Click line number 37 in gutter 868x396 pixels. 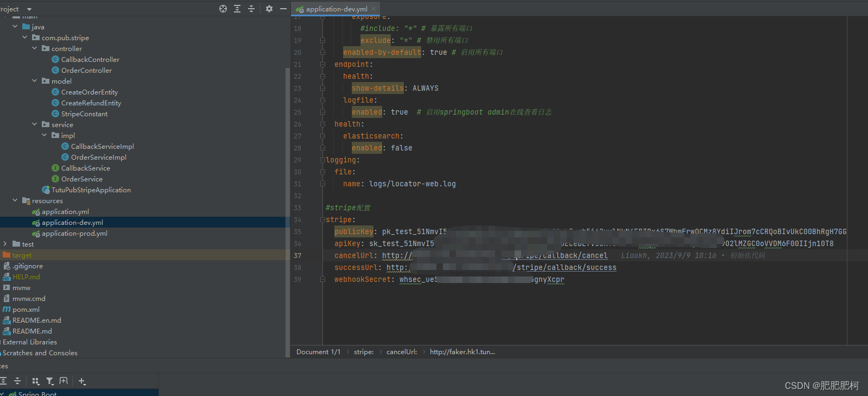click(x=297, y=255)
